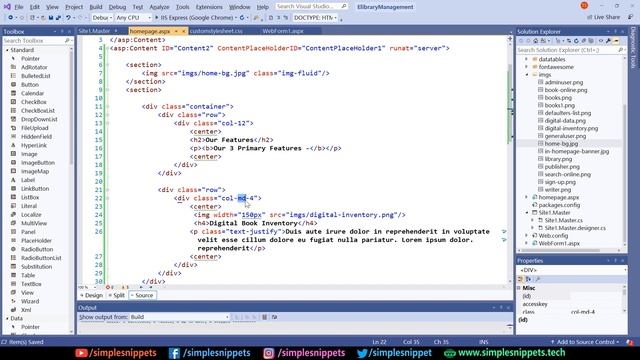Switch to Design view
Image resolution: width=640 pixels, height=360 pixels.
pyautogui.click(x=91, y=295)
